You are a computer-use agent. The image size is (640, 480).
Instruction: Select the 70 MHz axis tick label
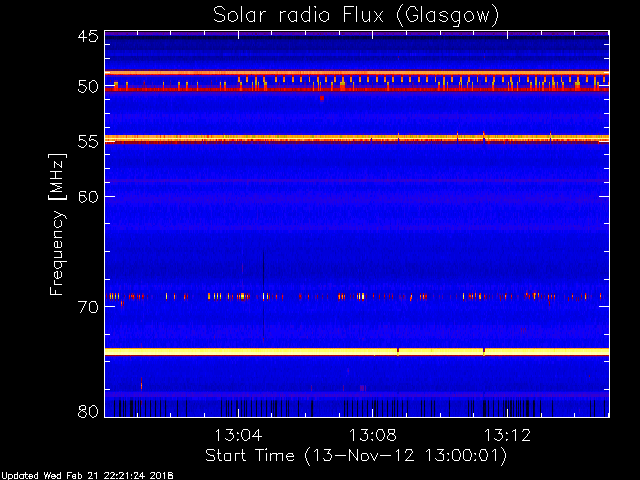(88, 307)
